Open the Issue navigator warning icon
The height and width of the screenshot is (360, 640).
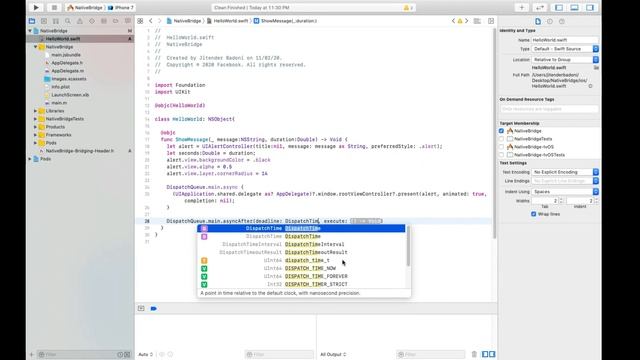coord(80,21)
